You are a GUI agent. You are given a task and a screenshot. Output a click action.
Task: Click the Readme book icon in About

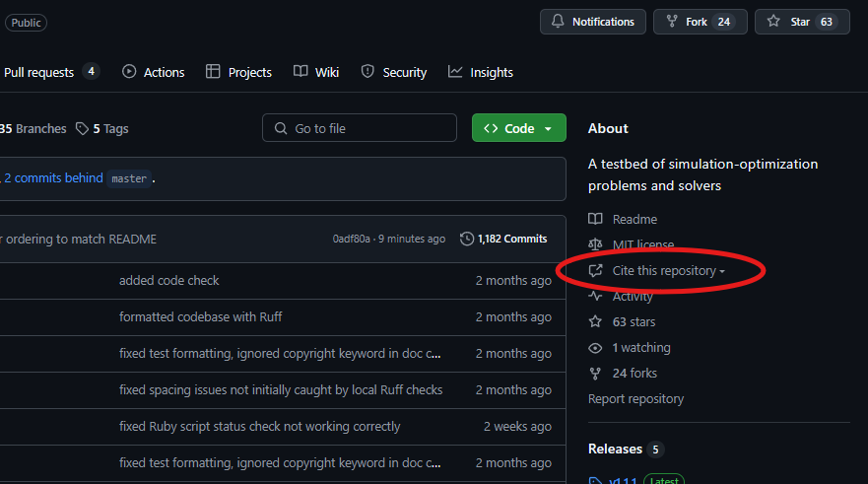coord(595,219)
